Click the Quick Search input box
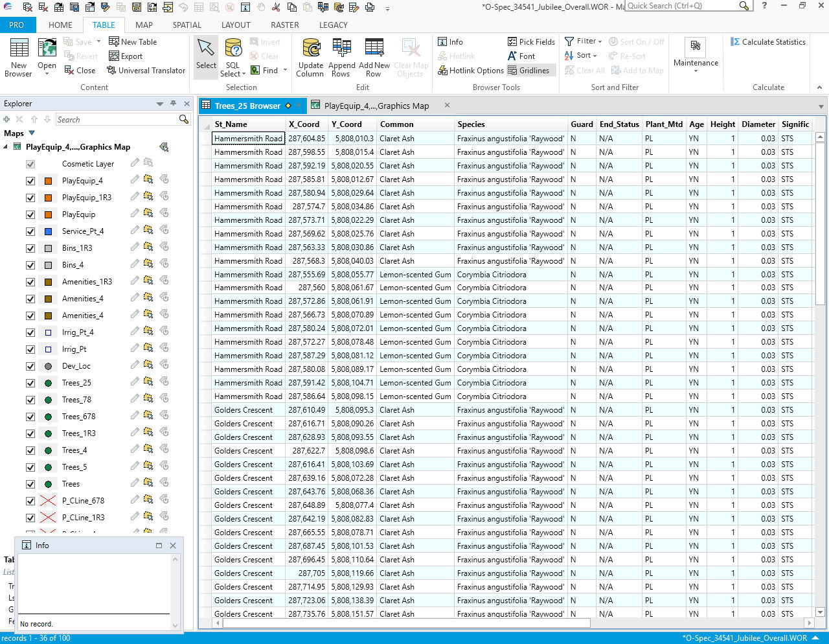Image resolution: width=829 pixels, height=644 pixels. click(x=682, y=6)
